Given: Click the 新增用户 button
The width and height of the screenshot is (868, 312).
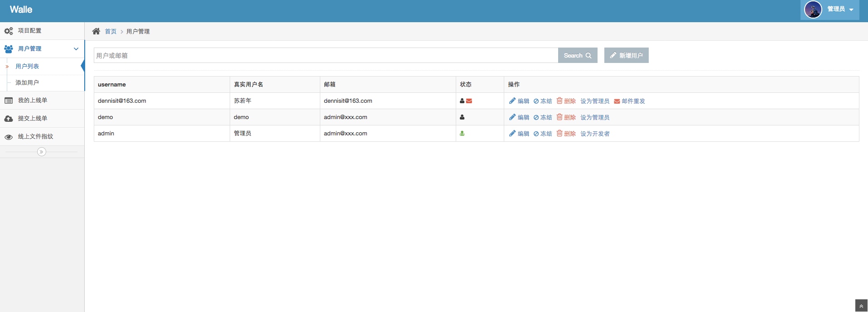Looking at the screenshot, I should 627,55.
